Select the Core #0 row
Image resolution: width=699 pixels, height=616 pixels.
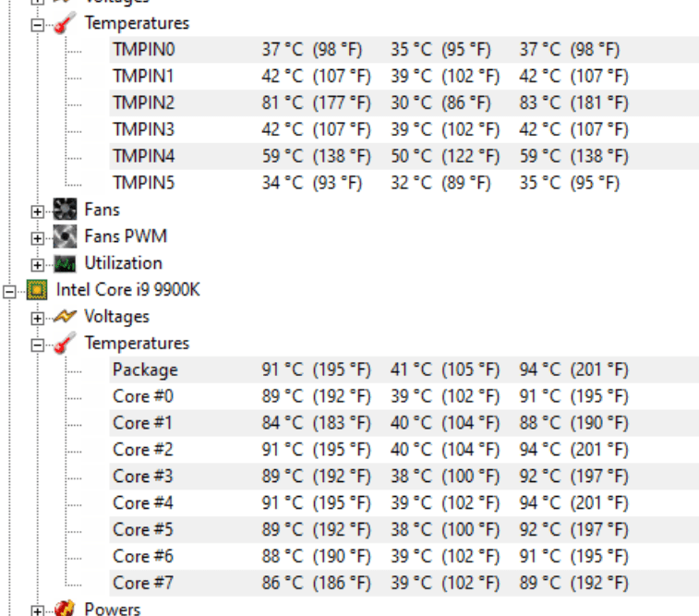[x=404, y=396]
